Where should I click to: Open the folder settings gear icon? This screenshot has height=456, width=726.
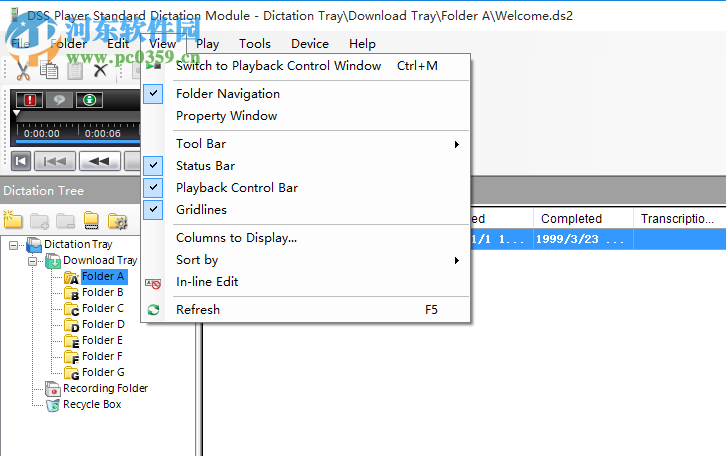pyautogui.click(x=118, y=221)
